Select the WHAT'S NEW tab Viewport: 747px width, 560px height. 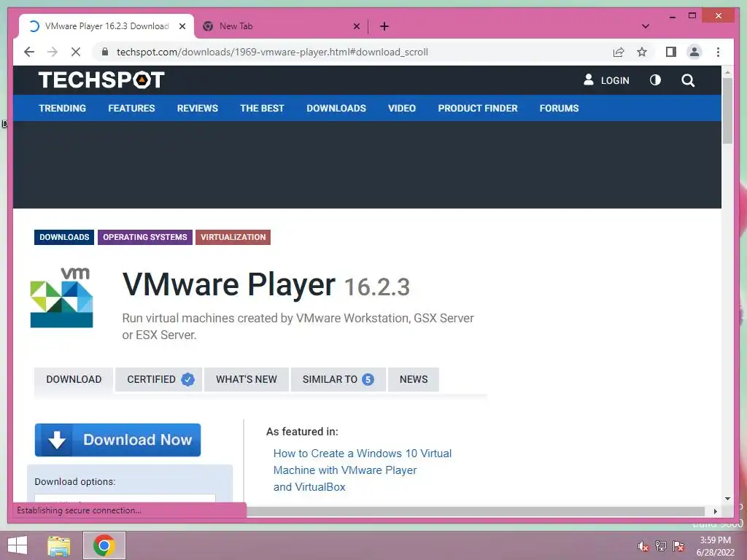(x=247, y=379)
